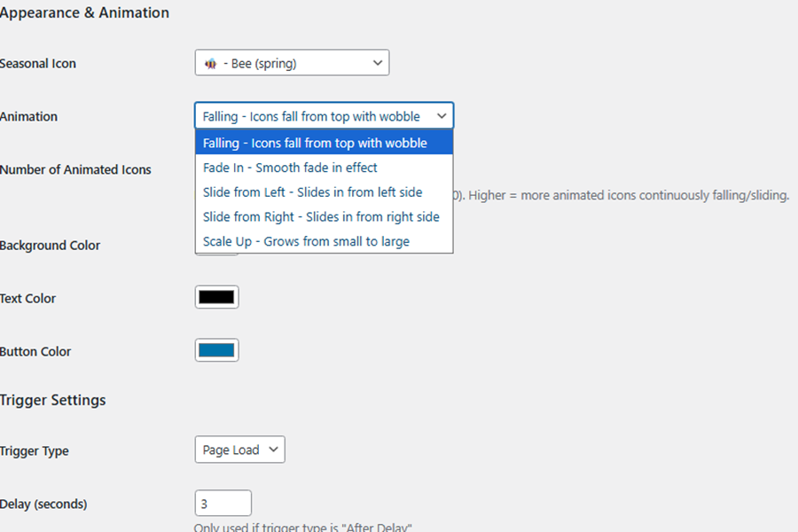Open the Trigger Type Page Load dropdown
Viewport: 798px width, 532px height.
pyautogui.click(x=239, y=450)
